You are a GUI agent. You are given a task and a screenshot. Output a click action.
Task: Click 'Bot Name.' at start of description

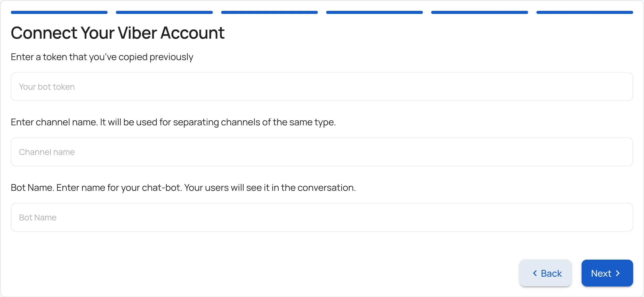[x=32, y=188]
